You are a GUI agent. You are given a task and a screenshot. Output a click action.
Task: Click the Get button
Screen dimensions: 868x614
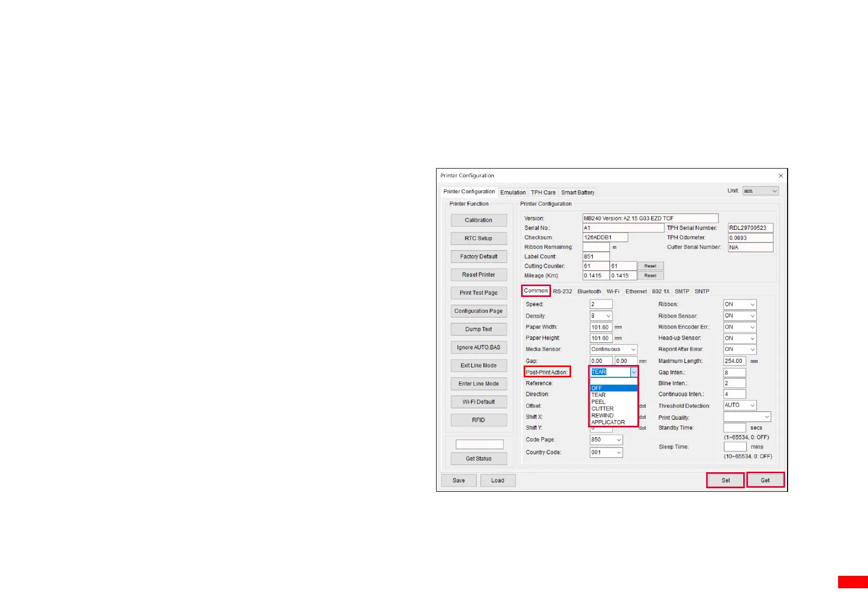tap(765, 480)
